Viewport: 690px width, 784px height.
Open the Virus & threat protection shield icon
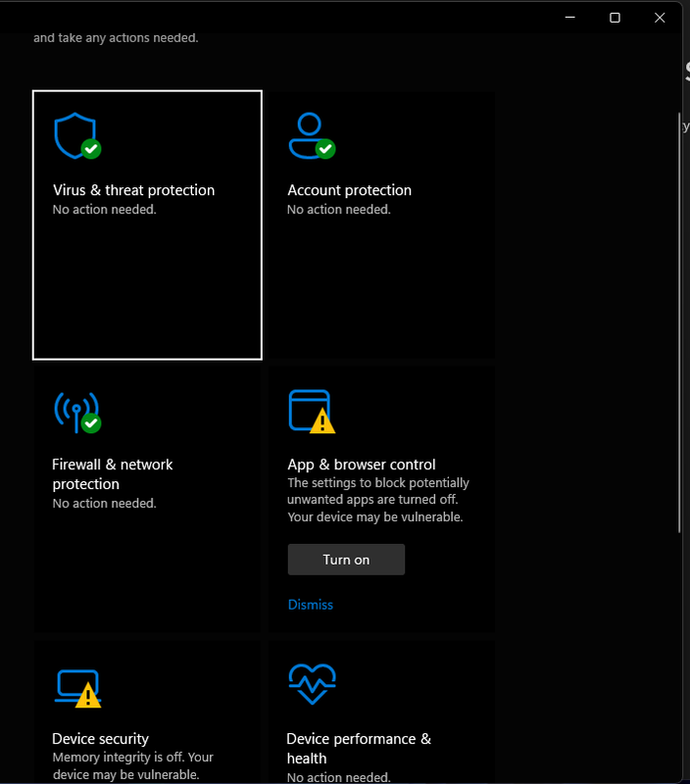click(x=77, y=136)
